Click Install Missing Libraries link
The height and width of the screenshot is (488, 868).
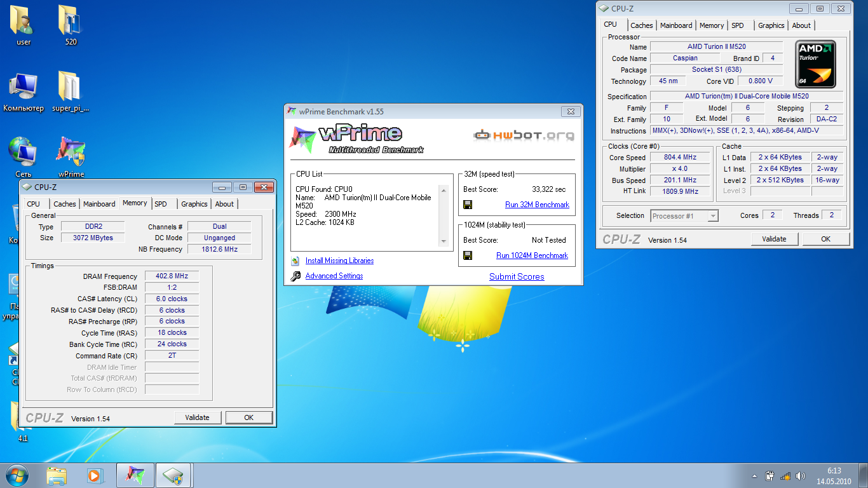point(339,261)
